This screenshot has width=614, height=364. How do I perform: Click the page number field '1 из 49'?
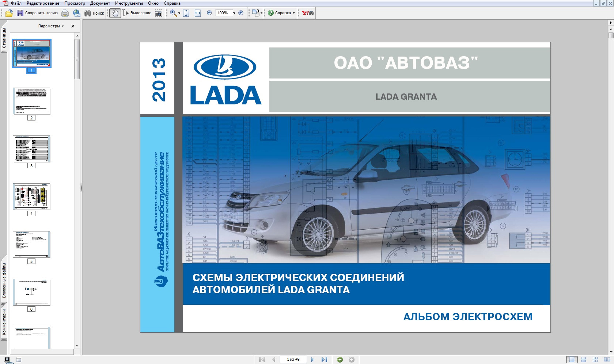click(x=293, y=360)
